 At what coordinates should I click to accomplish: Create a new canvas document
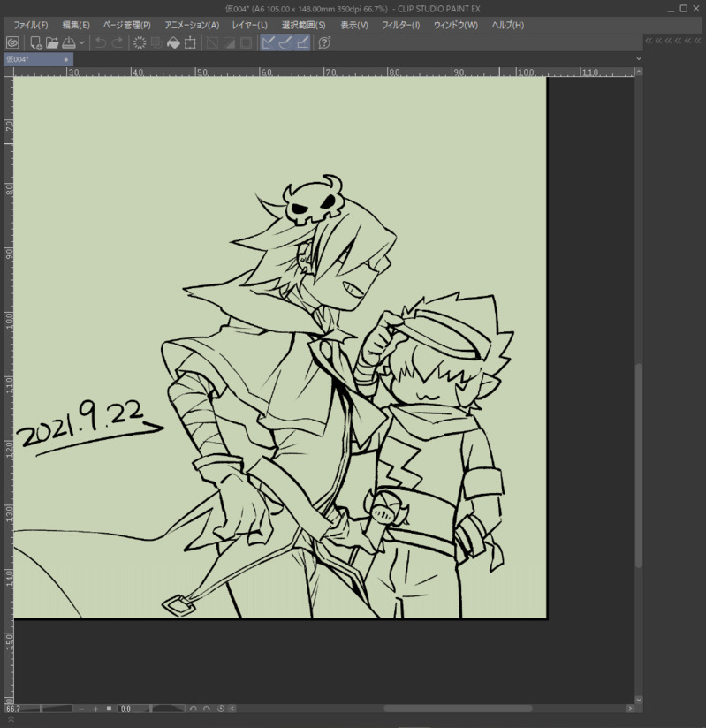coord(35,43)
